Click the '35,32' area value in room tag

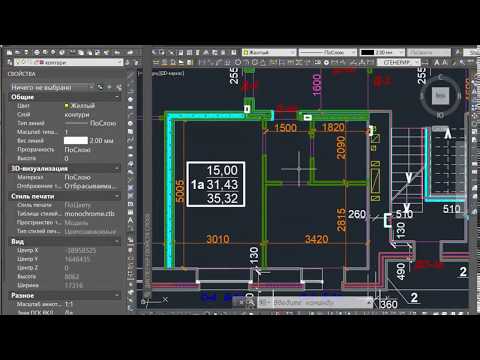(222, 198)
